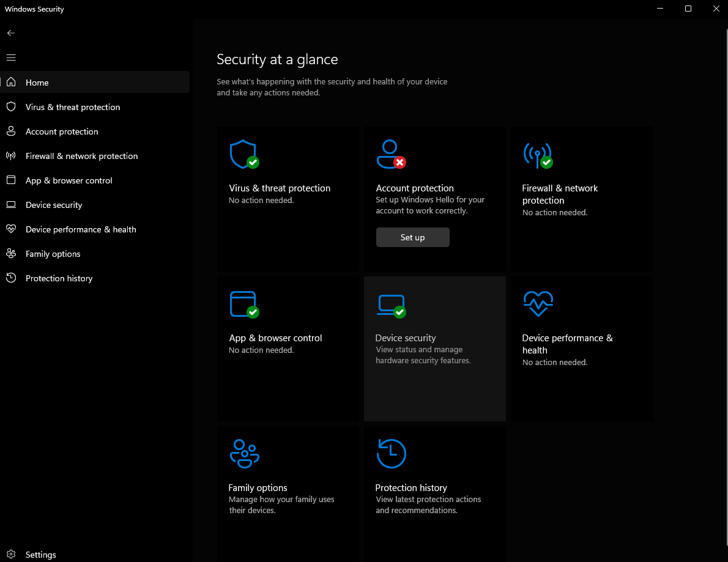Click the person icon for Account protection in sidebar
This screenshot has width=728, height=562.
[x=11, y=131]
